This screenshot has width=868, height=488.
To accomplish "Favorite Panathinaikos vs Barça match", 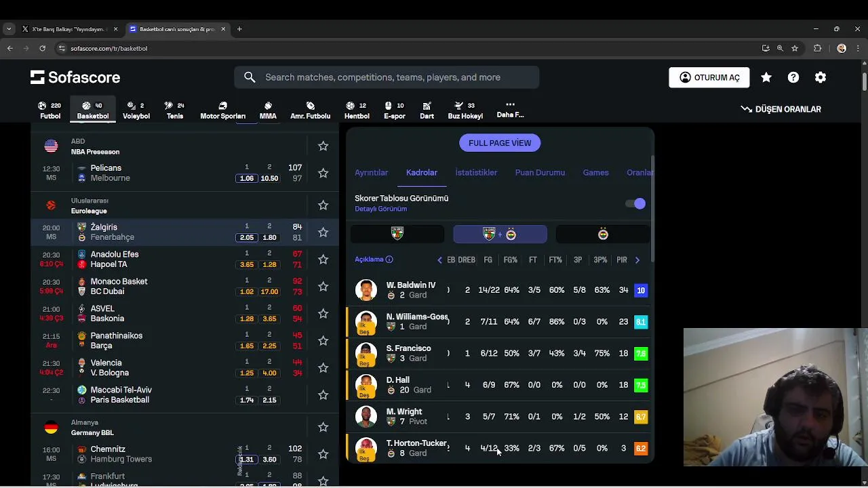I will pyautogui.click(x=323, y=341).
